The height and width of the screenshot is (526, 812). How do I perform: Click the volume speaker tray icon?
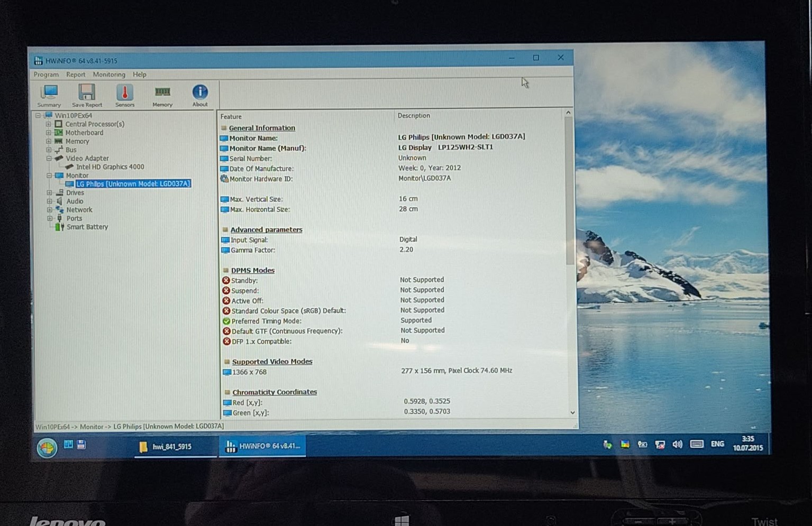pyautogui.click(x=677, y=445)
